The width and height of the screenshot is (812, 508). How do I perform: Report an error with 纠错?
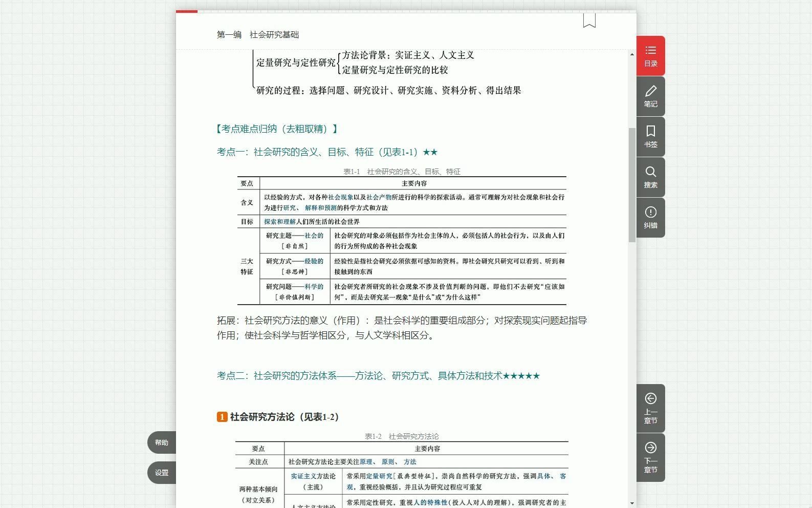tap(650, 218)
